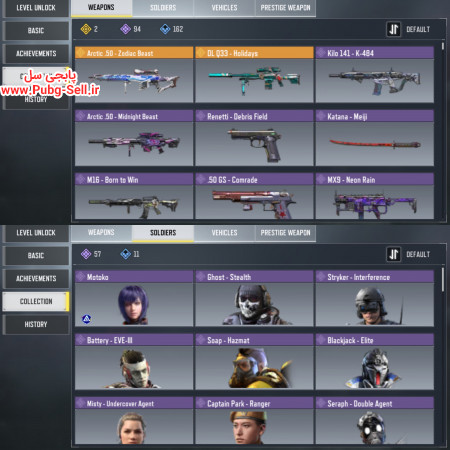
Task: Click the blue badge icon on the Motoko card
Action: click(86, 319)
